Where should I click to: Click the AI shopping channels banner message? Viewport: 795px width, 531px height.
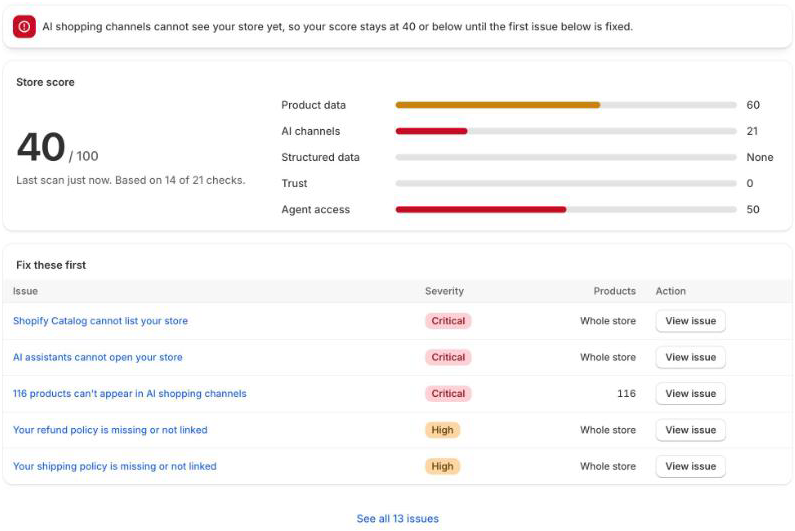pyautogui.click(x=338, y=27)
